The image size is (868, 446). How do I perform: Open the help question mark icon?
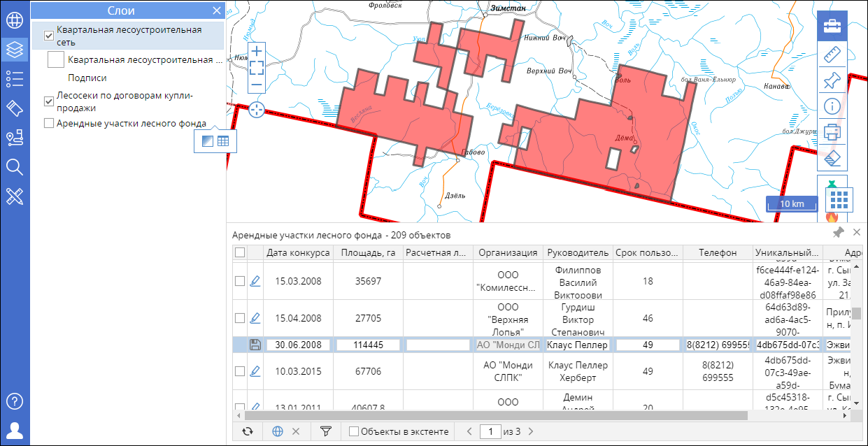click(15, 401)
